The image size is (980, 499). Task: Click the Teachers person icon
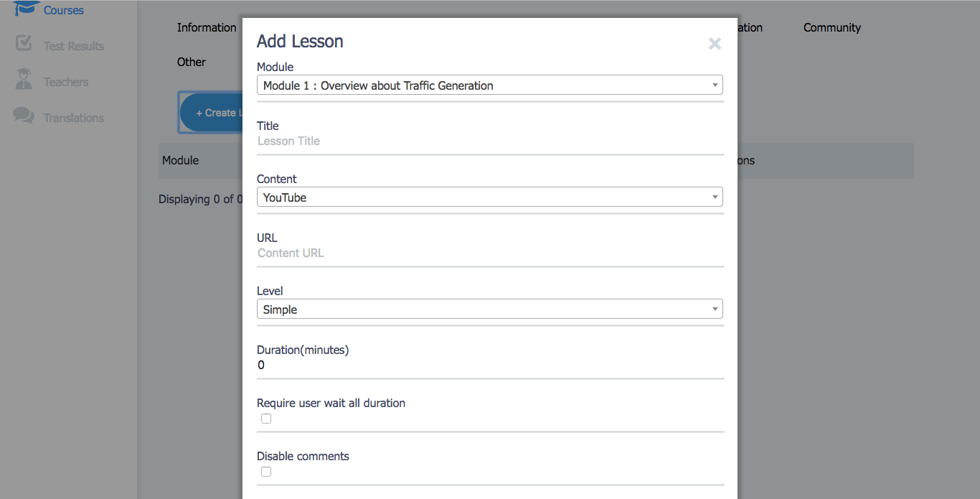(x=24, y=79)
